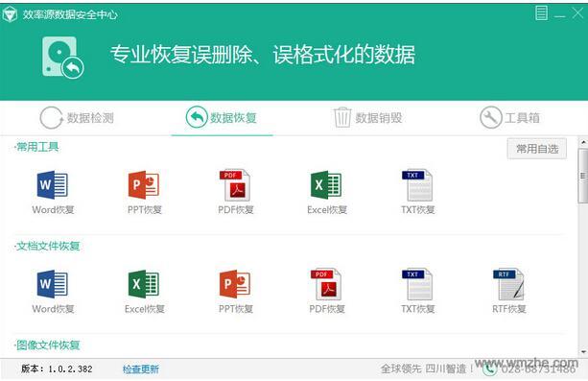Open Excel恢复 under 常用工具
The height and width of the screenshot is (381, 588).
(x=327, y=192)
